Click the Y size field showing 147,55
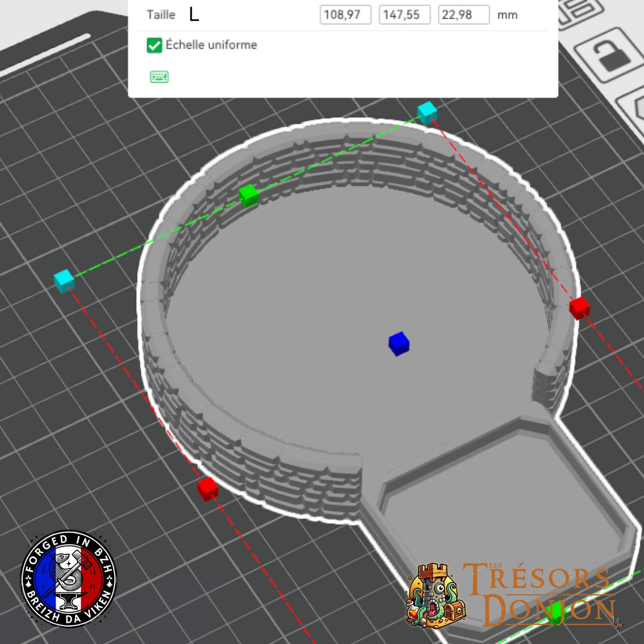The height and width of the screenshot is (644, 644). (x=404, y=15)
